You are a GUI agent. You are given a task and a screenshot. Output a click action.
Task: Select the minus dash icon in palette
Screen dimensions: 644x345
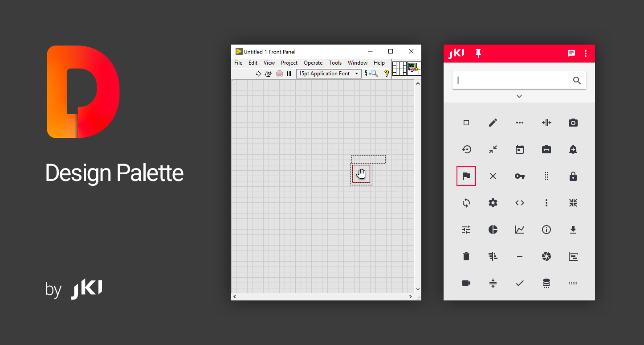coord(520,256)
